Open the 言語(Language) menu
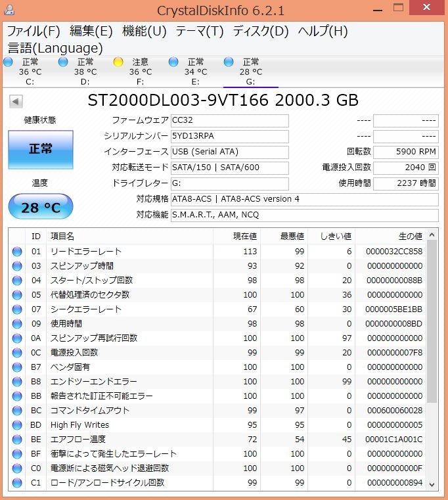The image size is (448, 500). (55, 48)
